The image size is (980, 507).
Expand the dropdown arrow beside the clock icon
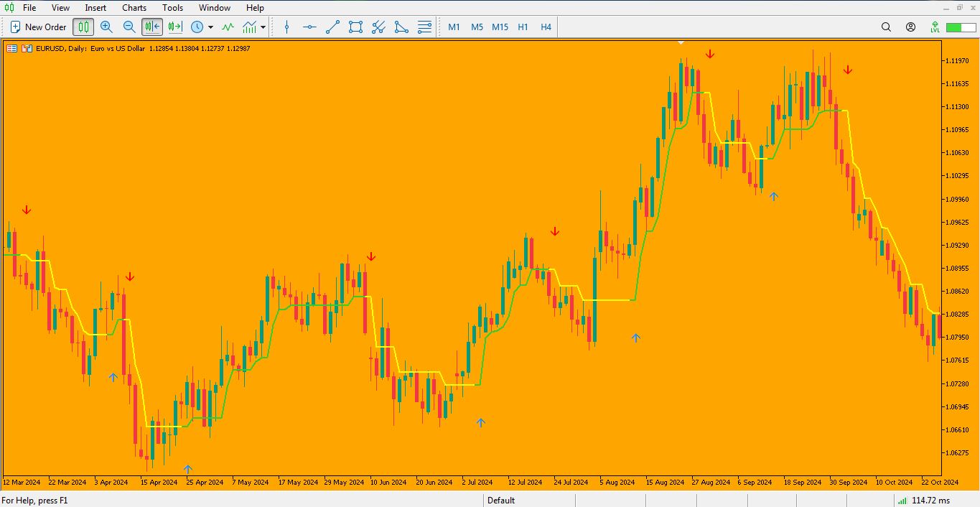click(x=210, y=27)
